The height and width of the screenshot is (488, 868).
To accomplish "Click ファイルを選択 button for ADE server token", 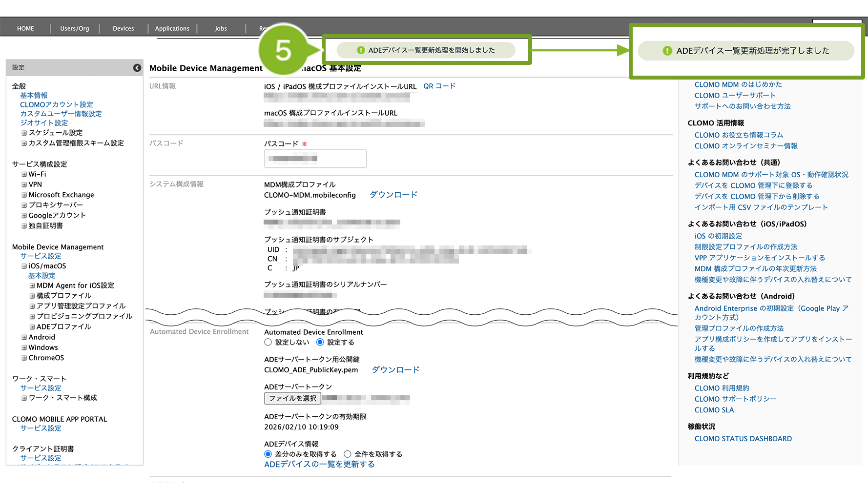I will [x=292, y=398].
